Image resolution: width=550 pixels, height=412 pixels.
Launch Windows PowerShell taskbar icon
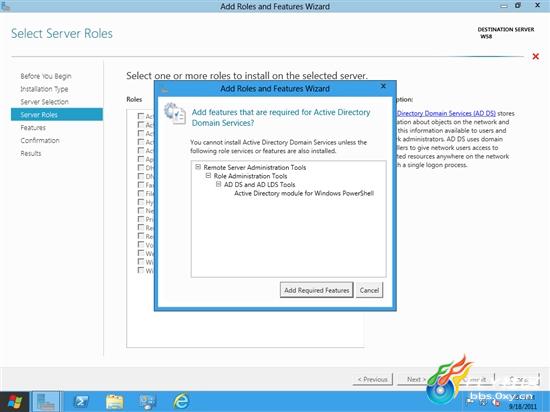(81, 402)
